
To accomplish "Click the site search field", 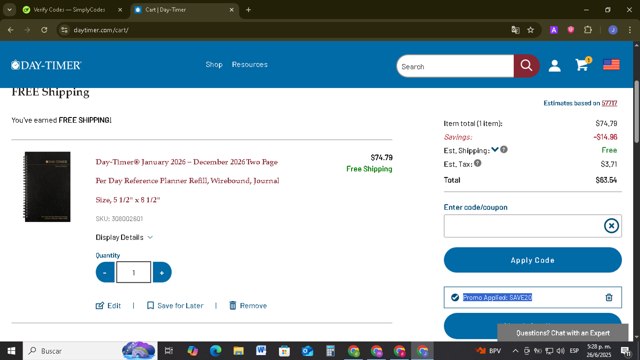I will tap(455, 66).
